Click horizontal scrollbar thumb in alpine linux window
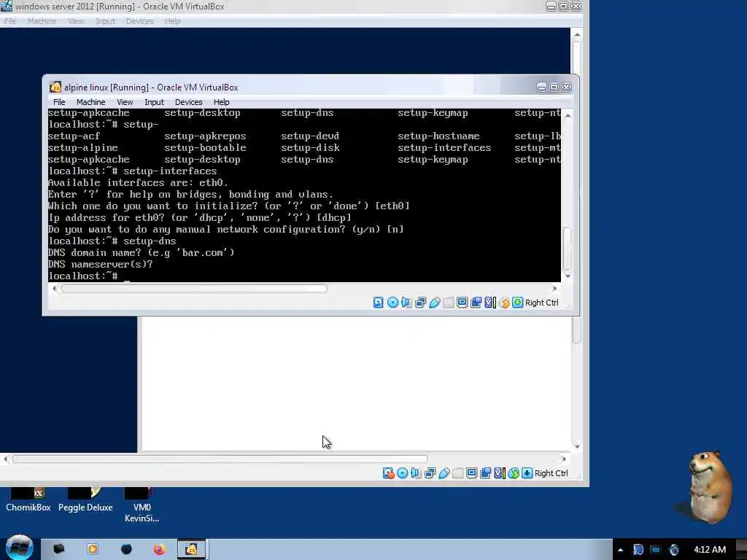 194,288
